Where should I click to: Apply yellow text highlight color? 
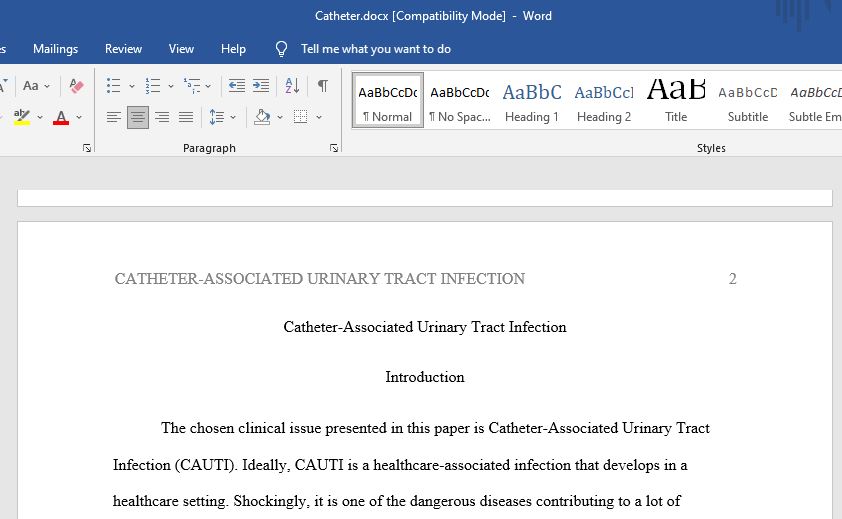[22, 117]
